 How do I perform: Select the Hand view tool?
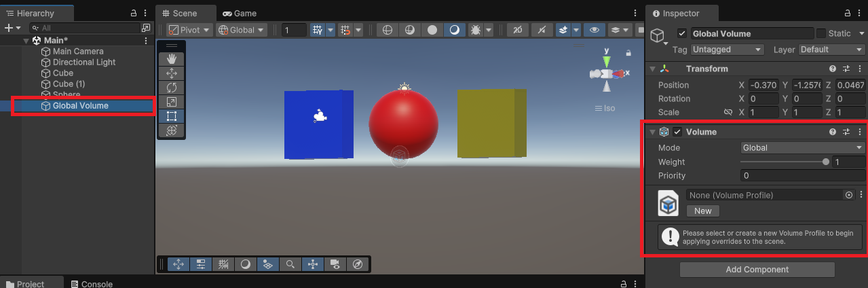[x=171, y=58]
